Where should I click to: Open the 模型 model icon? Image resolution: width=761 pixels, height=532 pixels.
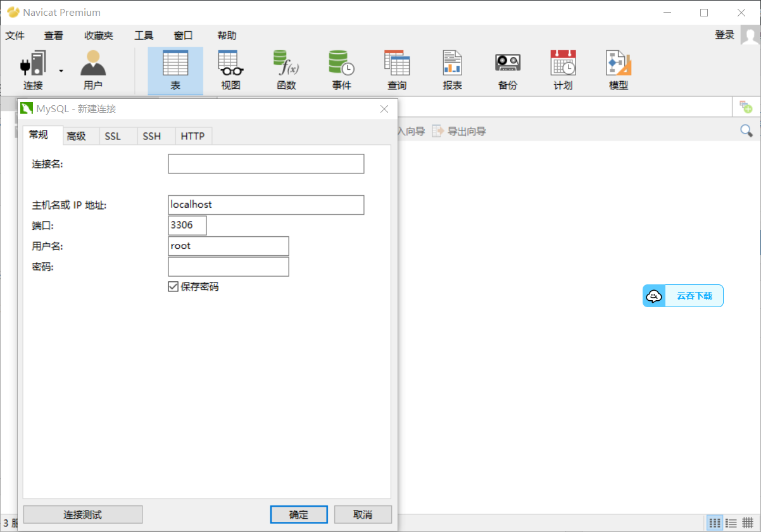click(x=619, y=64)
